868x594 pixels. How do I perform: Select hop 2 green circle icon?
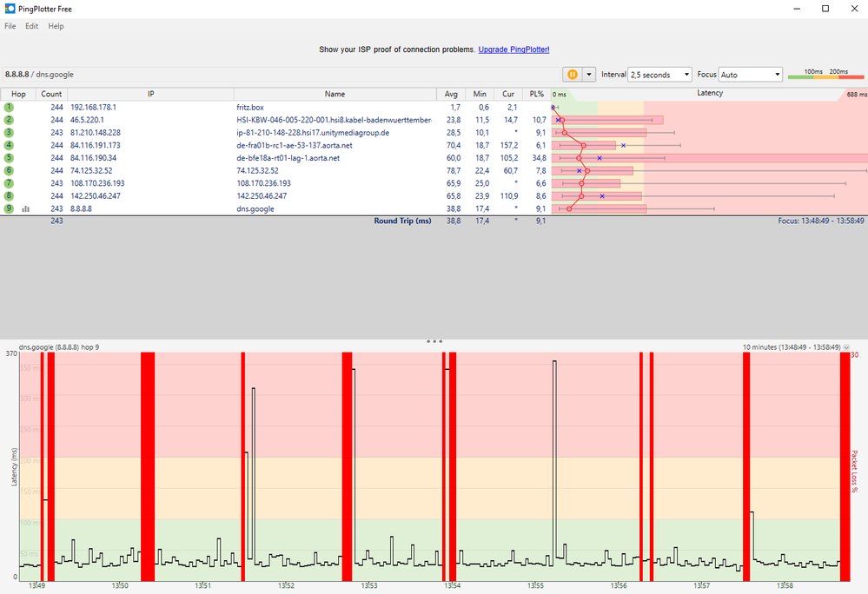pyautogui.click(x=9, y=120)
